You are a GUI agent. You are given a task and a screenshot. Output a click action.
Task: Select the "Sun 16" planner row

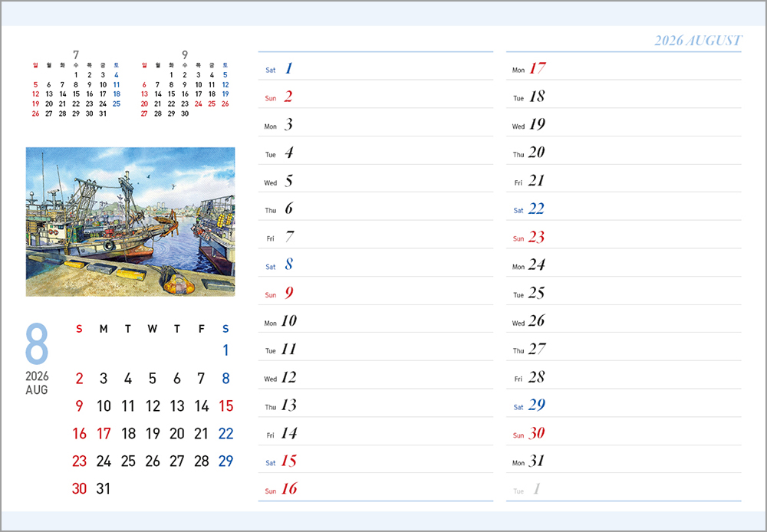375,487
